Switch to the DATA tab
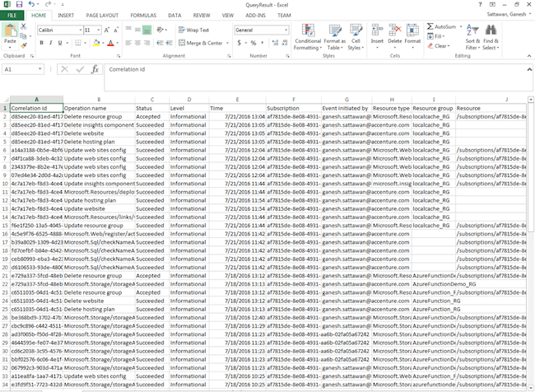 tap(174, 16)
